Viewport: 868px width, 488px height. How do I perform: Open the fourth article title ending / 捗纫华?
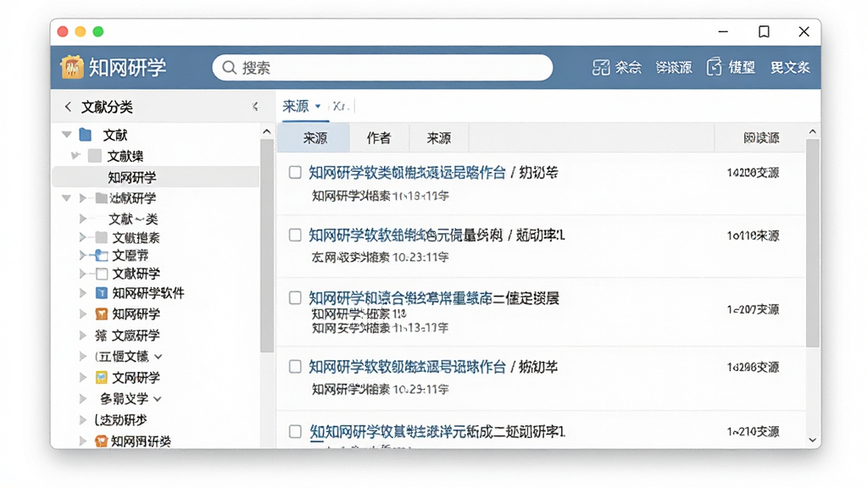pos(433,368)
